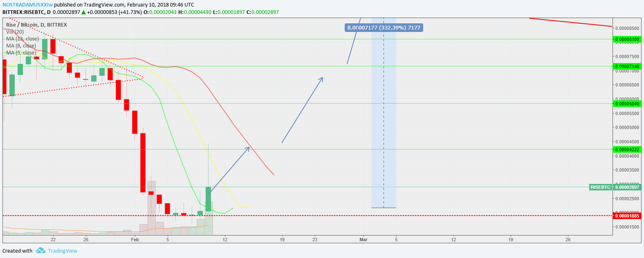
Task: Click the Created with footer text
Action: point(17,251)
